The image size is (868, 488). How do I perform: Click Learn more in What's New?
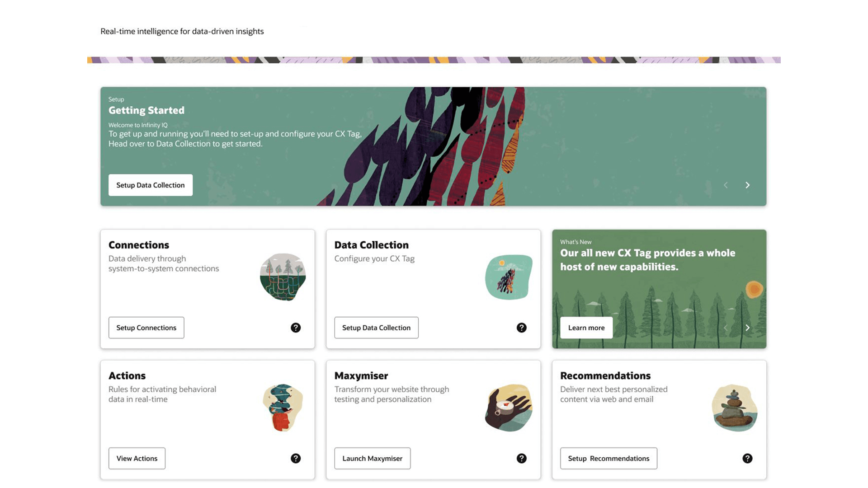point(586,328)
